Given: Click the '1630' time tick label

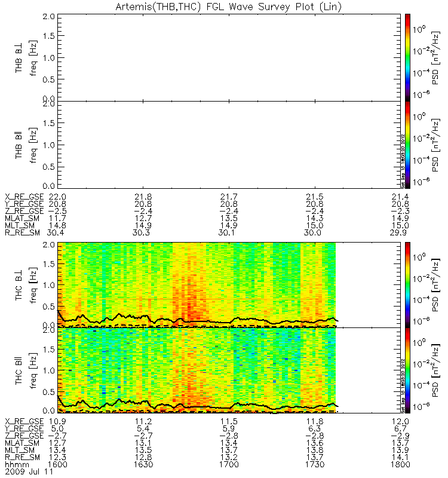Looking at the screenshot, I should pos(143,465).
